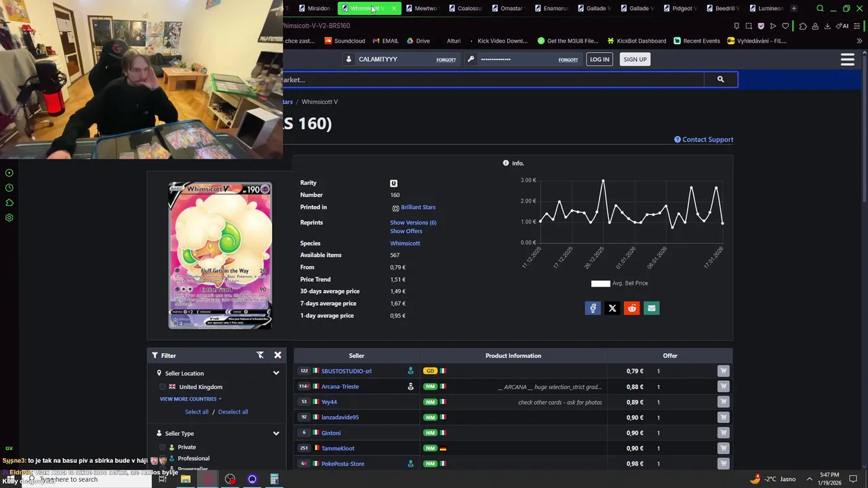Expand View More Countries dropdown

(x=191, y=399)
